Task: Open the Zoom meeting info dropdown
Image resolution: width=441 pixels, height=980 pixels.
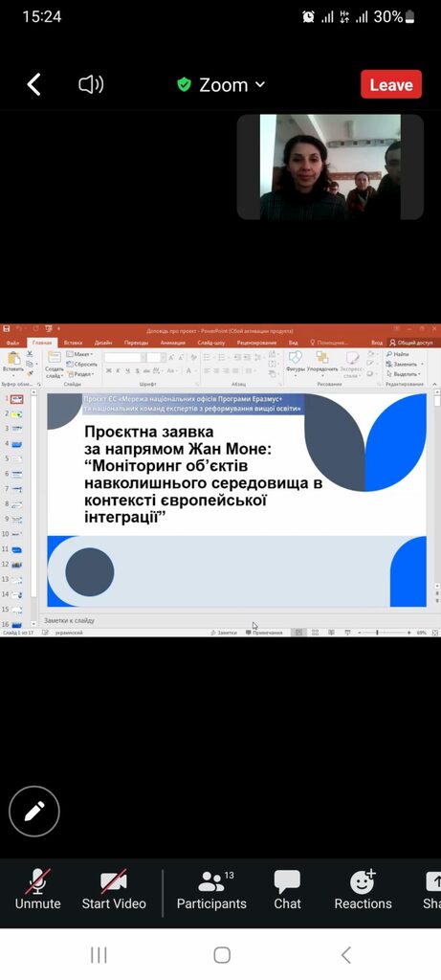Action: click(232, 85)
